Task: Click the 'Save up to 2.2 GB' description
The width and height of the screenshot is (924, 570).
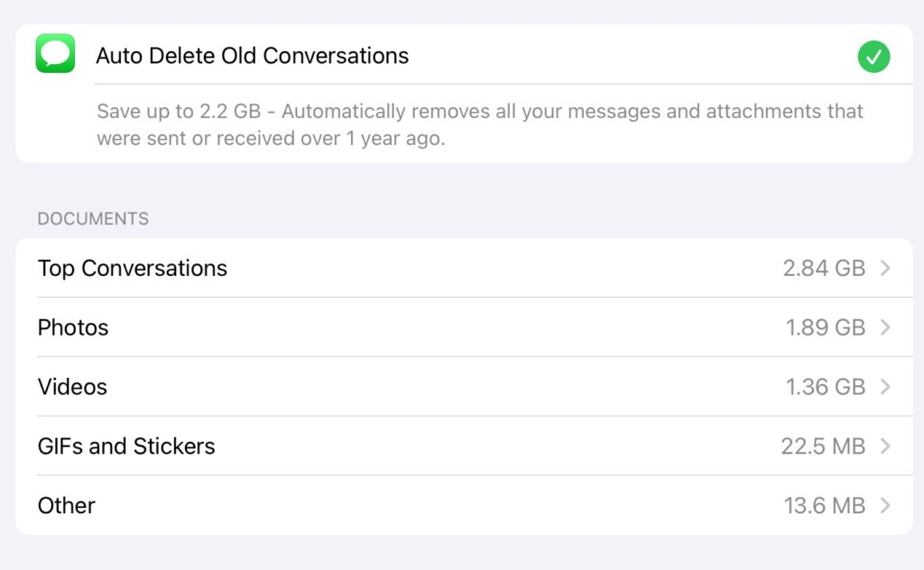Action: [x=479, y=125]
